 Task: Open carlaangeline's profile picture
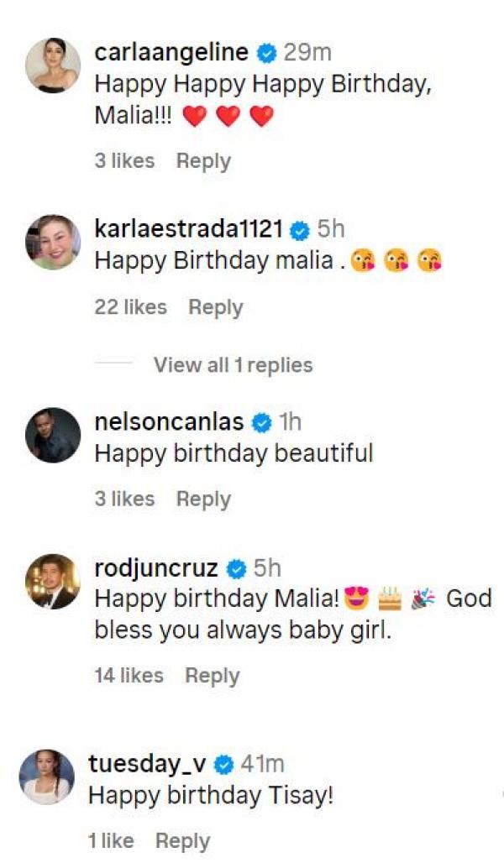coord(53,66)
